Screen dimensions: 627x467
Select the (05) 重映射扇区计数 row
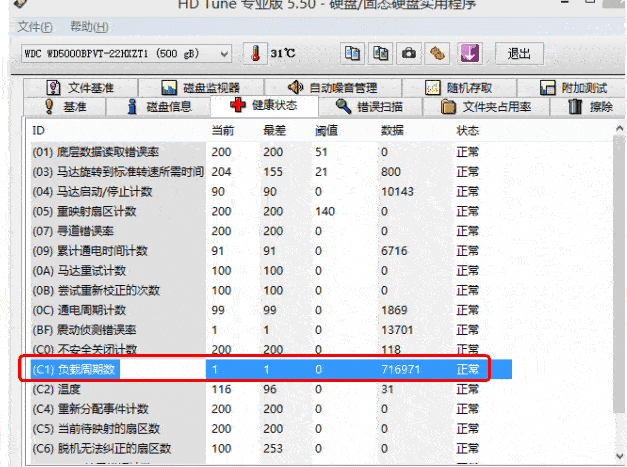point(271,211)
